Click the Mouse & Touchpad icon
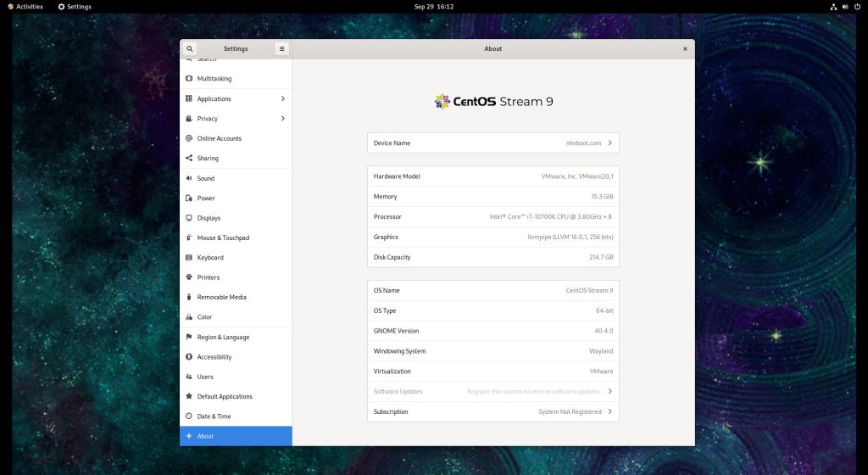 pos(189,237)
